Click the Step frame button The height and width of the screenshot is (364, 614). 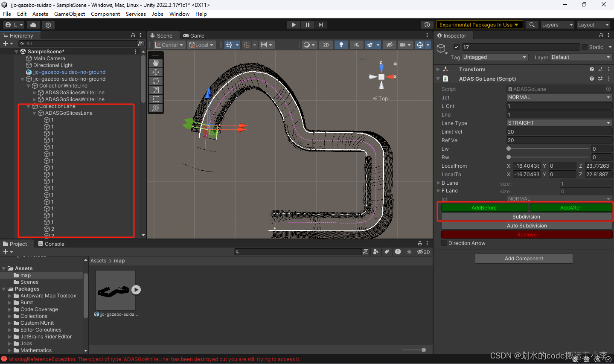[321, 25]
